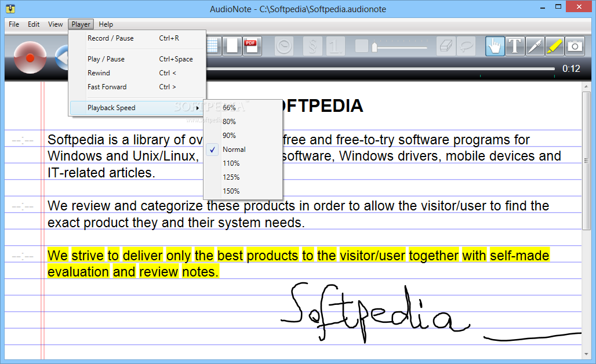Viewport: 596px width, 364px height.
Task: Choose Fast Forward menu entry
Action: pyautogui.click(x=137, y=86)
